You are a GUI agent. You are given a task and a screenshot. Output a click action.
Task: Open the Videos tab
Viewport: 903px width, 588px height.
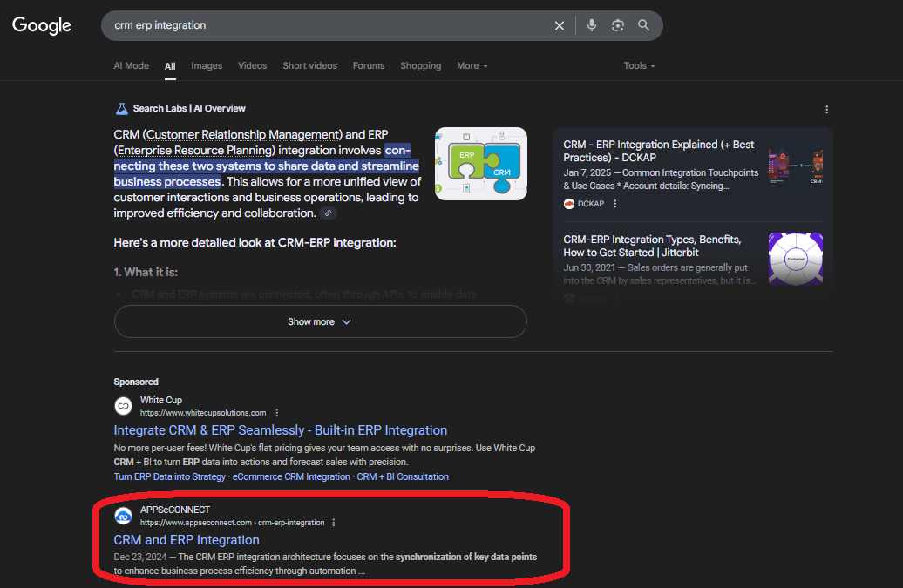pyautogui.click(x=252, y=65)
